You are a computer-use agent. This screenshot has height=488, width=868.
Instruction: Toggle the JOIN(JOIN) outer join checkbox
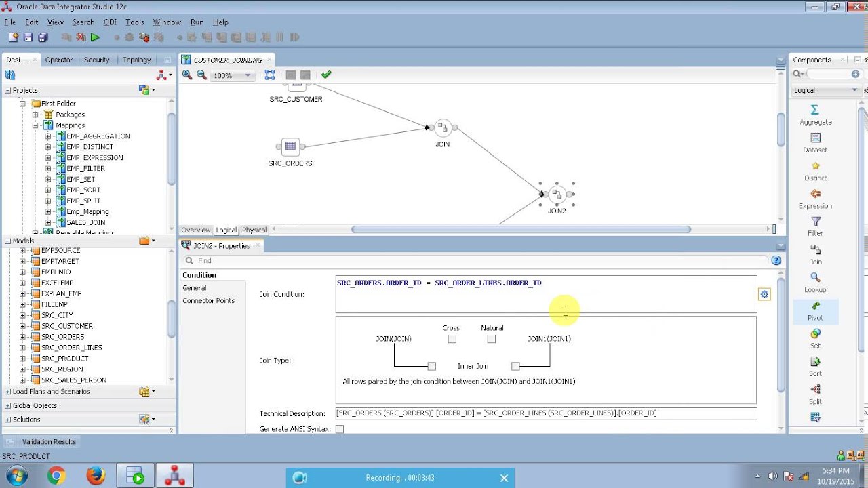(431, 366)
